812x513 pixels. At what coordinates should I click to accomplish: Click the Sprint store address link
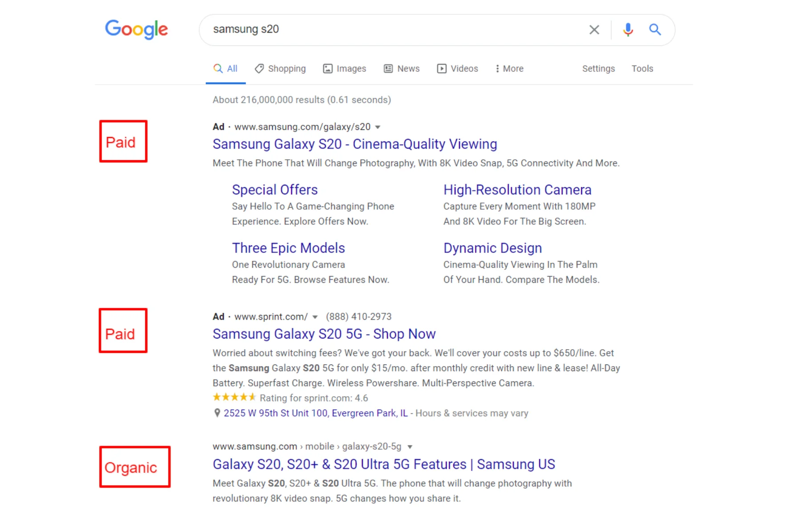[316, 413]
